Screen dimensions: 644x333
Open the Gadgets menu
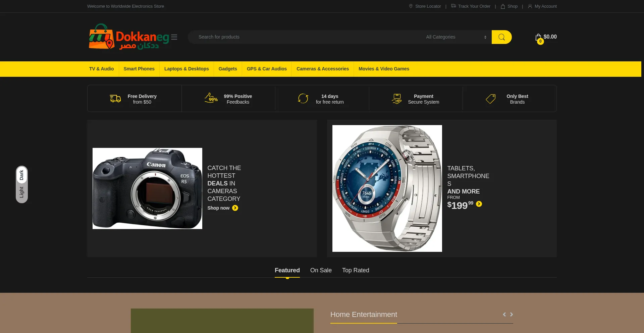point(228,69)
